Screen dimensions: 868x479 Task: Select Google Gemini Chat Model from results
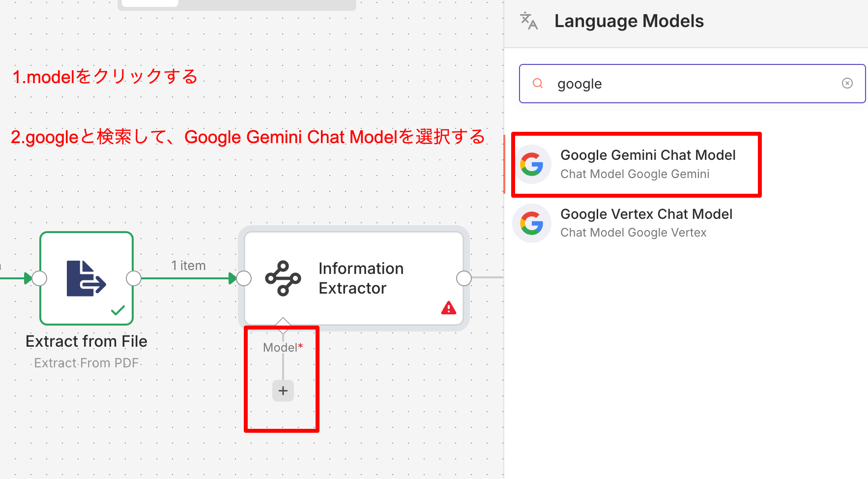tap(647, 164)
